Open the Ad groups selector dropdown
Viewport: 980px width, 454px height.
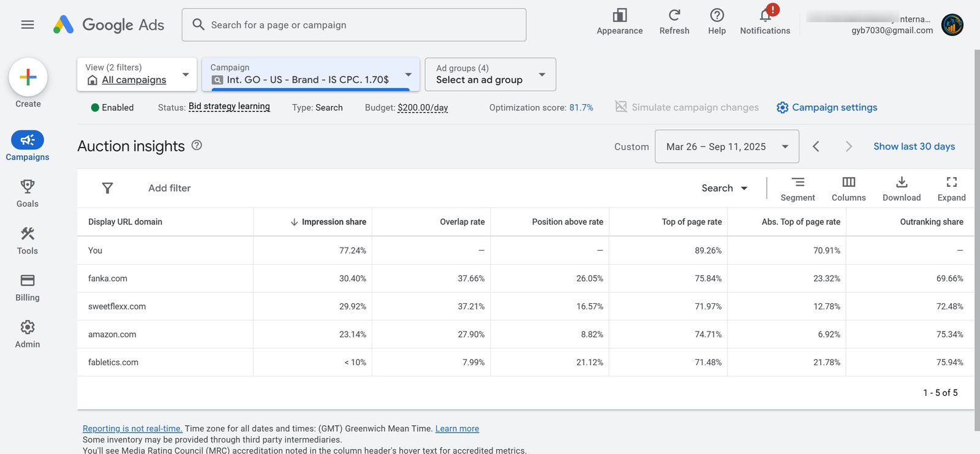490,74
